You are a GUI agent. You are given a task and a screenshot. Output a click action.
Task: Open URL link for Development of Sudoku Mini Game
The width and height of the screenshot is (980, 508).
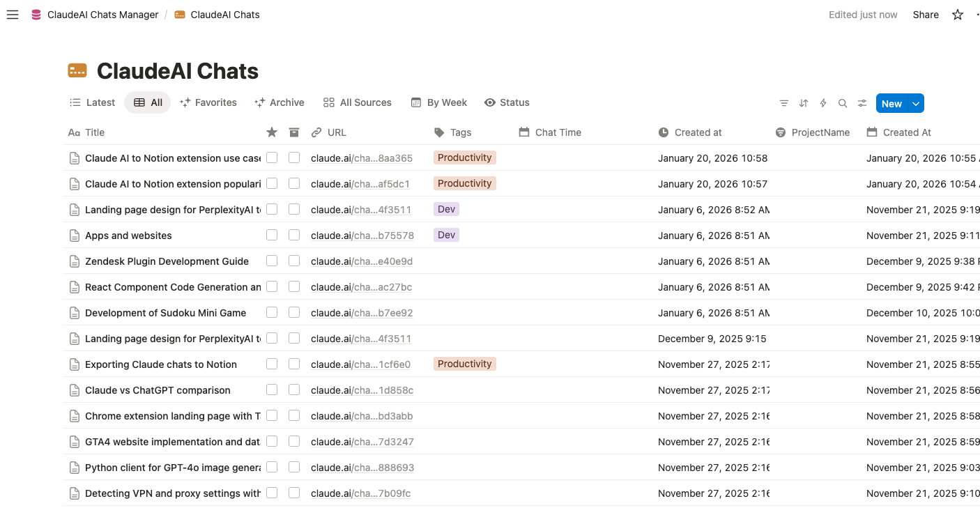362,313
